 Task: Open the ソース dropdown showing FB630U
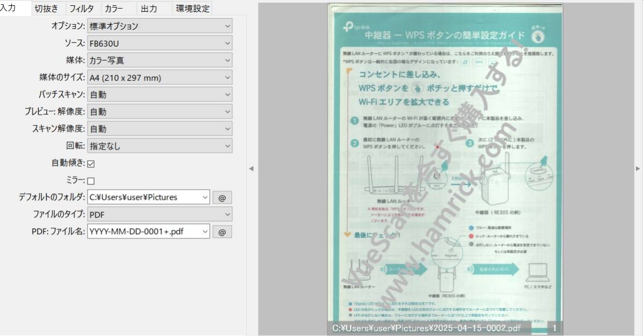click(x=160, y=43)
